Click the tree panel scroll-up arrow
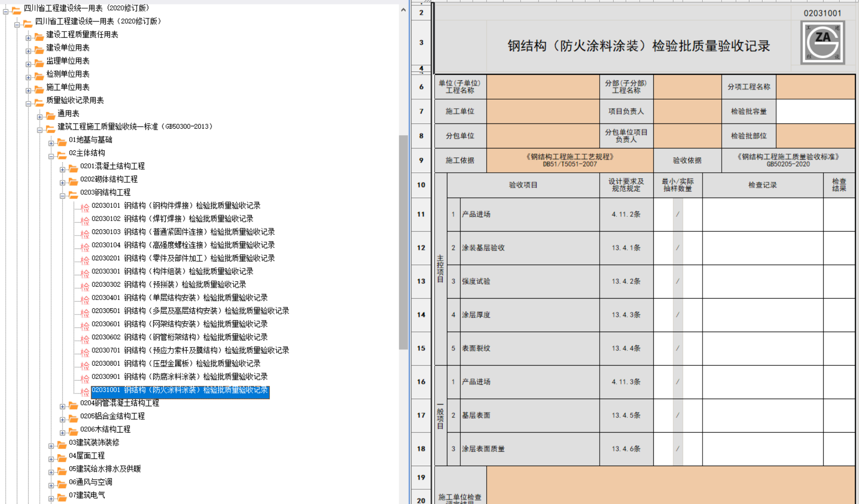The width and height of the screenshot is (859, 504). coord(403,10)
